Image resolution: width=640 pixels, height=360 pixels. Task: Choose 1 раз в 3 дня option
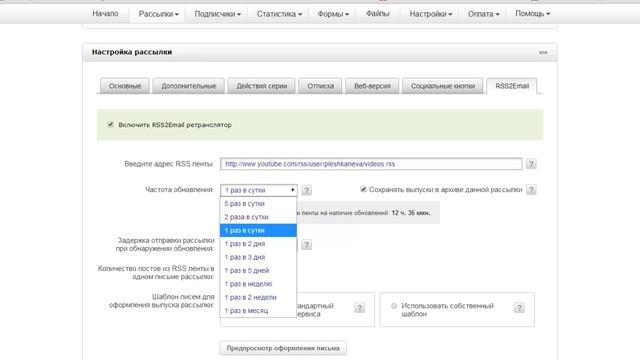(x=258, y=257)
